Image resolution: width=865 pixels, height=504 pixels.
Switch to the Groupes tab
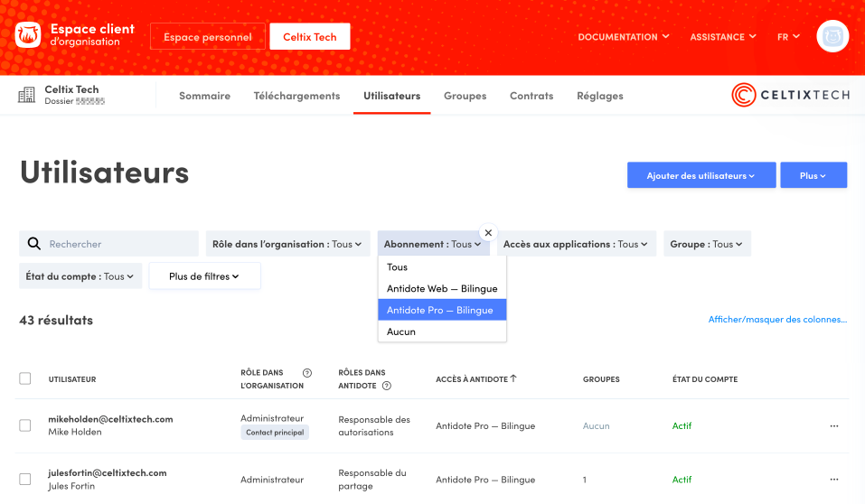(465, 96)
